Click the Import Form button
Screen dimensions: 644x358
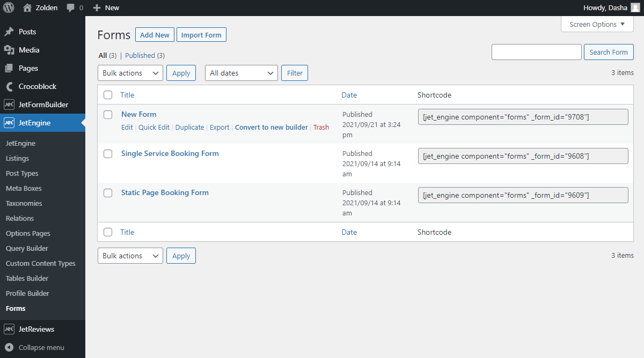tap(201, 35)
